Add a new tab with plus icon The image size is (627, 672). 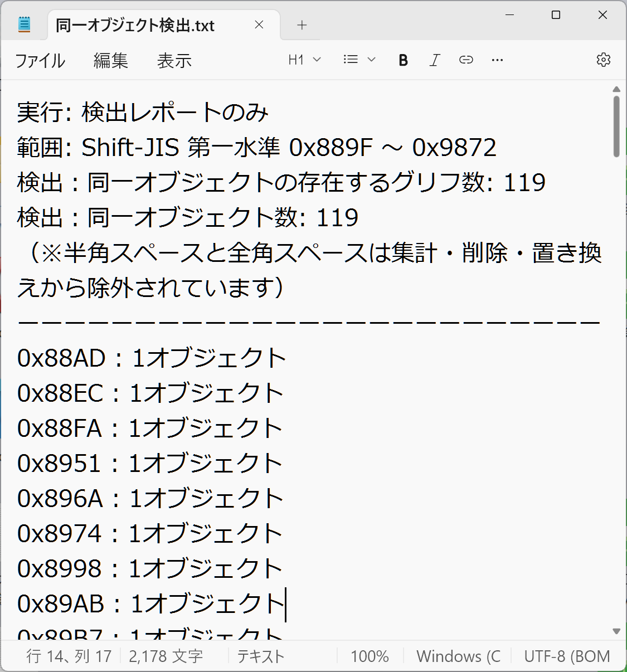click(x=302, y=25)
